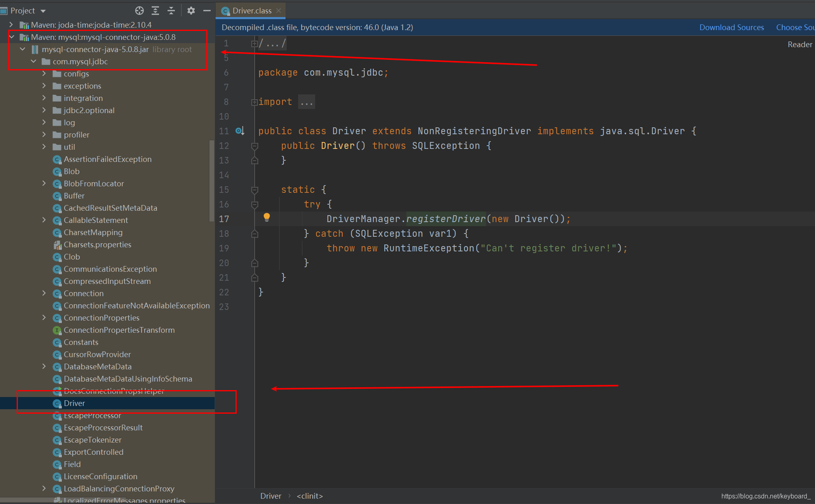This screenshot has width=815, height=504.
Task: Click the Project tree vertical scrollbar
Action: pos(211,181)
